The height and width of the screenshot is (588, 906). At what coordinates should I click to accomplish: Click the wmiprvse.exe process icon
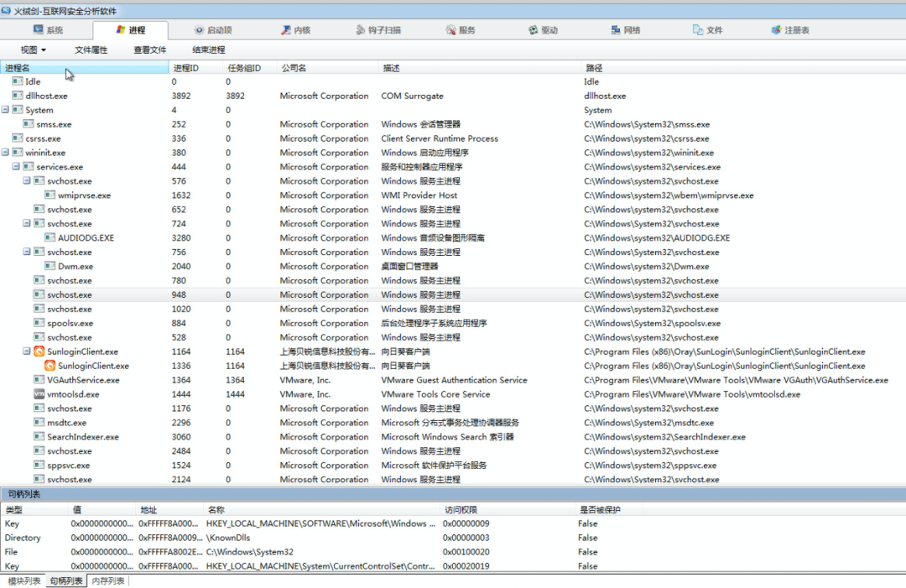[x=49, y=195]
